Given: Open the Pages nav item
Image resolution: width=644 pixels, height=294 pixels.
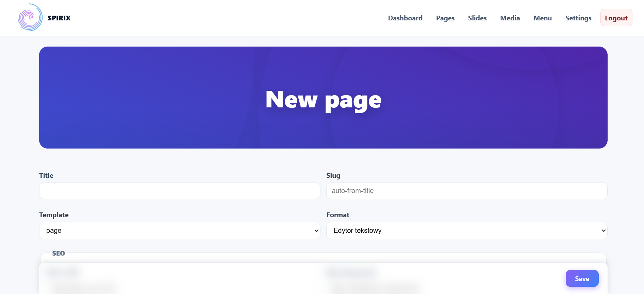Looking at the screenshot, I should (x=445, y=18).
